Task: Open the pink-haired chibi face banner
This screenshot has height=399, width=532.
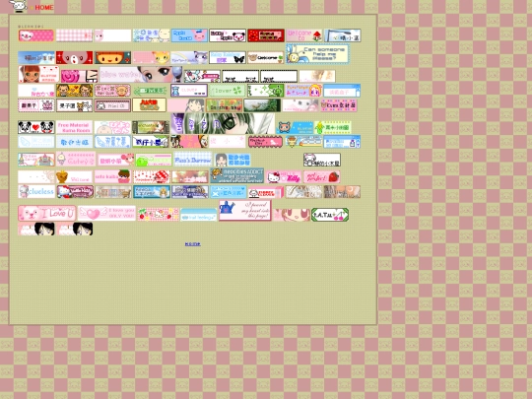Action: pos(292,215)
